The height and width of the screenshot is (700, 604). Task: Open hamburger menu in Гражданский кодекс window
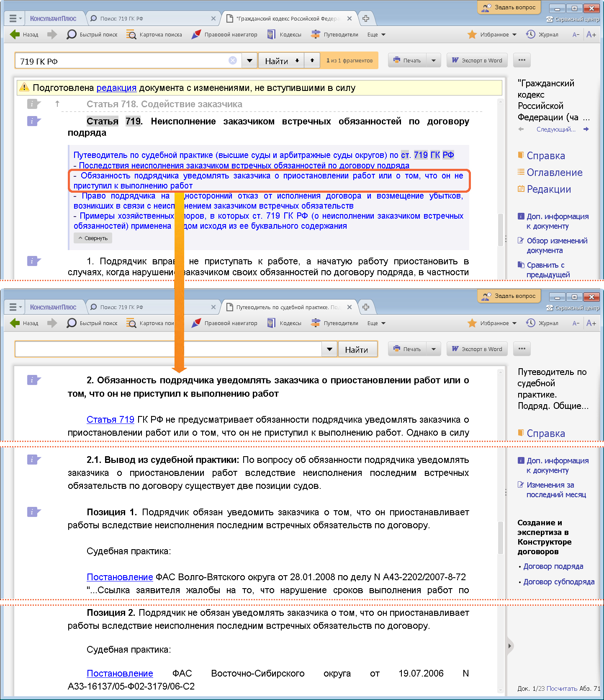(15, 18)
